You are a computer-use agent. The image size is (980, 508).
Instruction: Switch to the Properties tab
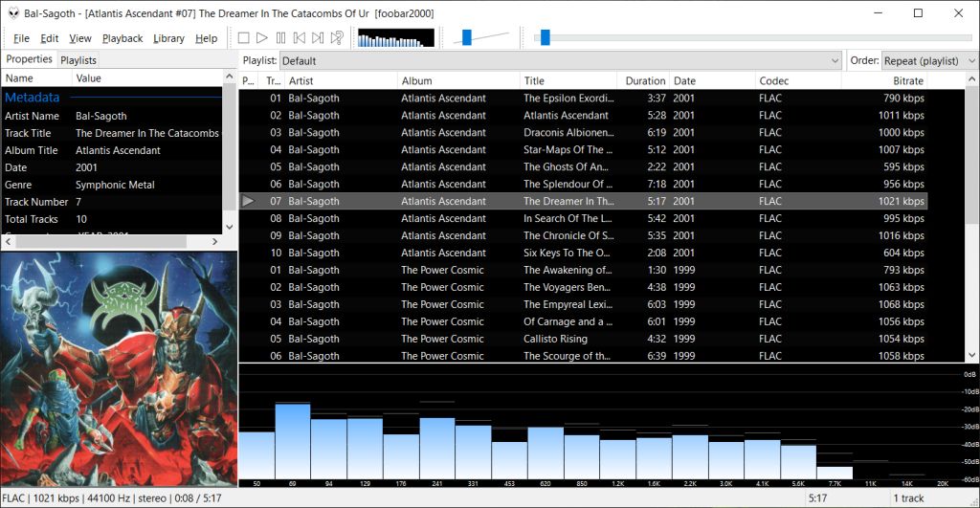[x=29, y=59]
